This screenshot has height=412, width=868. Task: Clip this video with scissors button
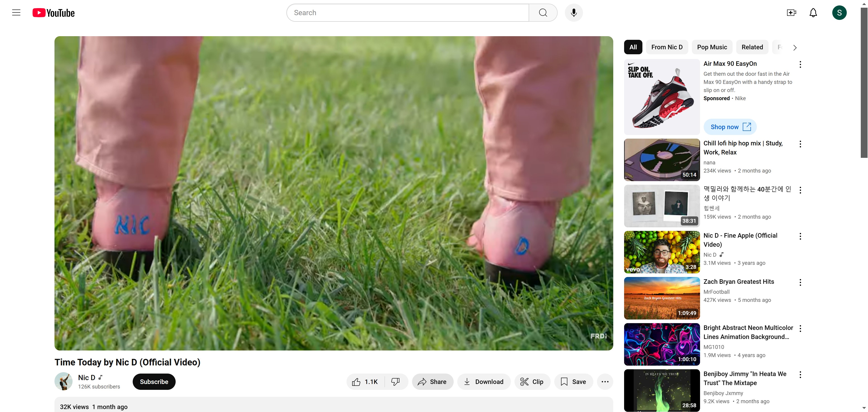(x=532, y=382)
